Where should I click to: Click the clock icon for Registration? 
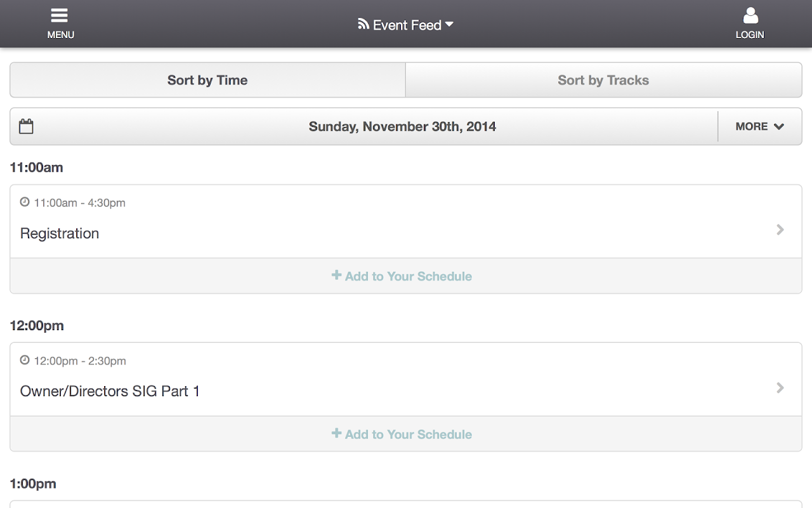[25, 203]
